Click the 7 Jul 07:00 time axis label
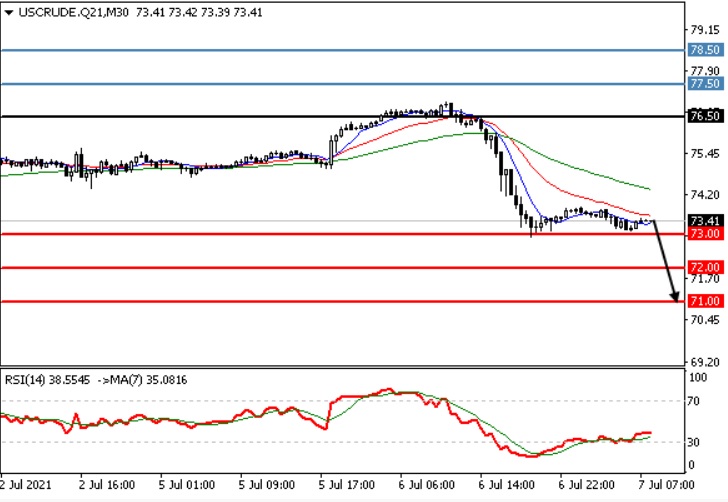Screen dimensions: 728x502 [x=666, y=485]
